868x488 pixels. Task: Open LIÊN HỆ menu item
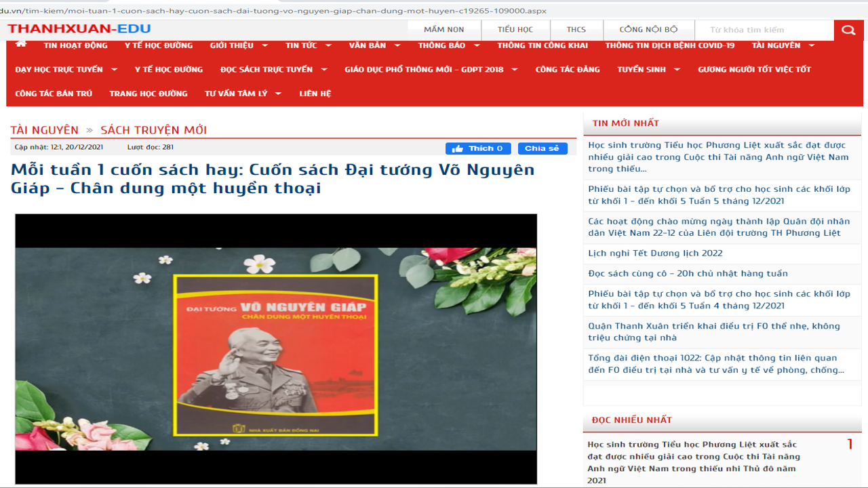(315, 94)
